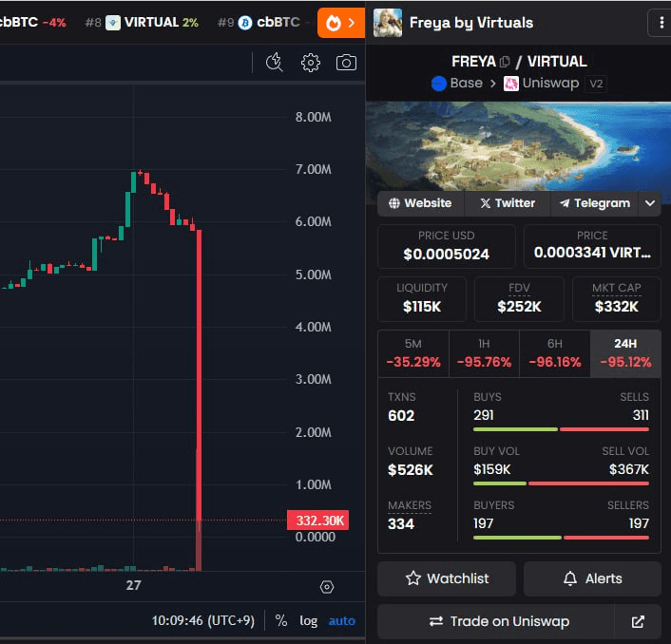Switch to the 6H stats tab

pos(554,353)
